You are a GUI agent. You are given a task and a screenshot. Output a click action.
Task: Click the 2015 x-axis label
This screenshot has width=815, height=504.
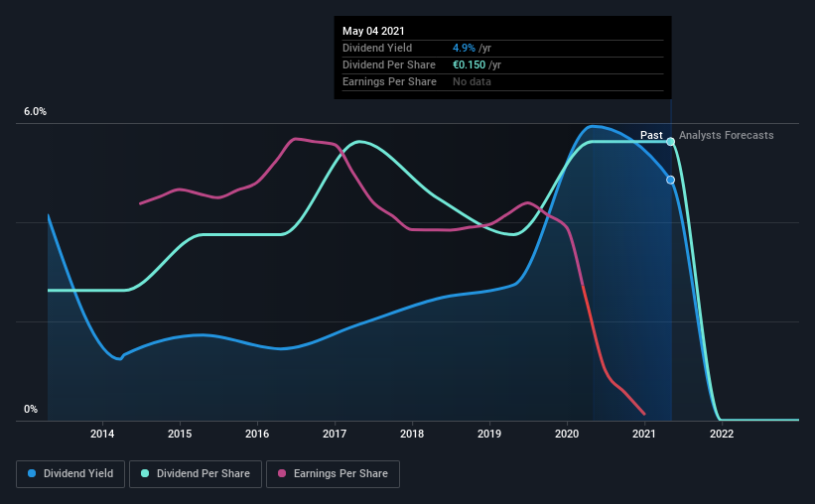(x=180, y=434)
